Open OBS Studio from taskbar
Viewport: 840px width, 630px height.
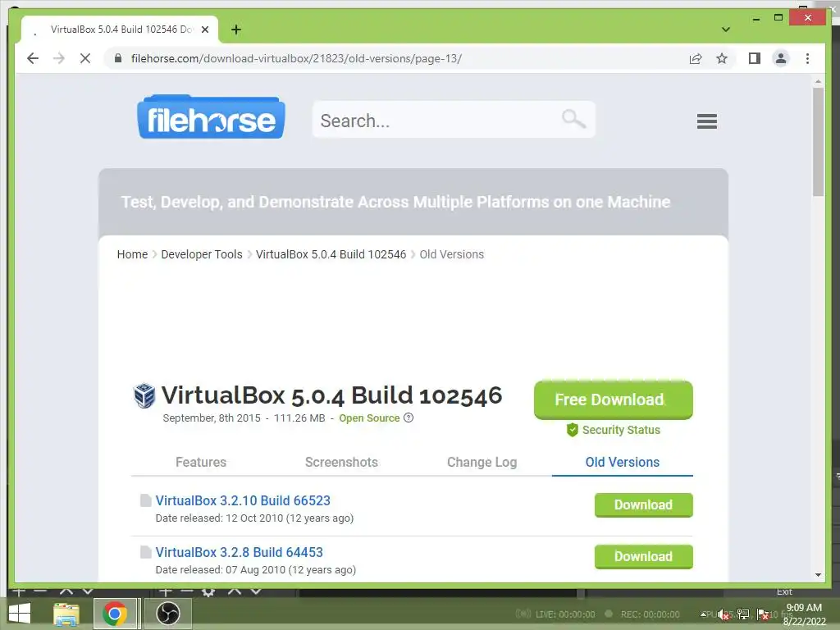[167, 614]
